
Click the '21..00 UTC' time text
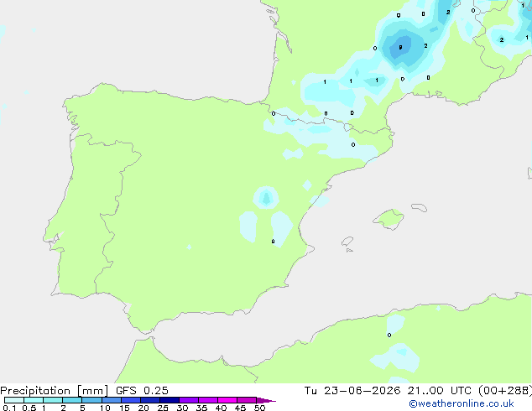[x=439, y=391]
